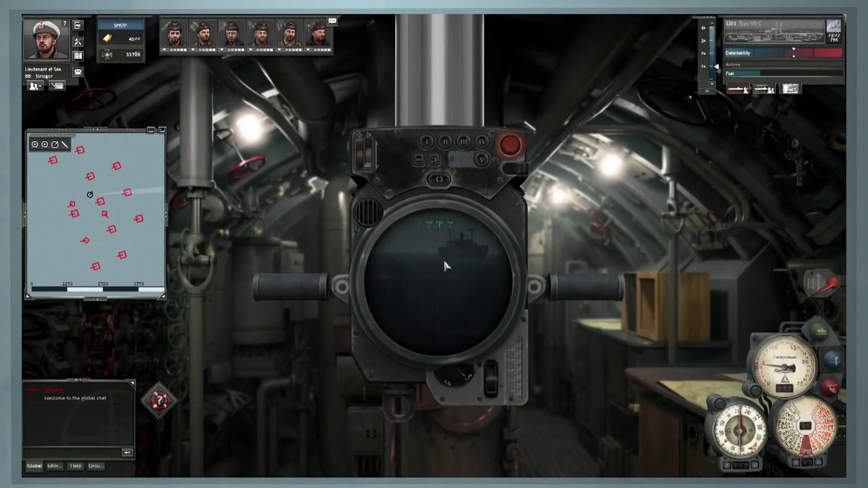The image size is (868, 488).
Task: Click the message icon right of the friends icon
Action: 58,86
